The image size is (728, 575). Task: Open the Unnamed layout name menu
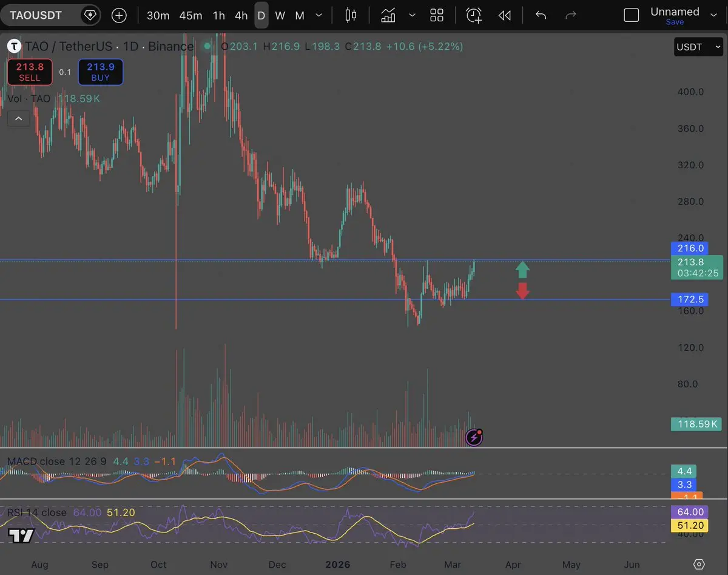[x=675, y=12]
